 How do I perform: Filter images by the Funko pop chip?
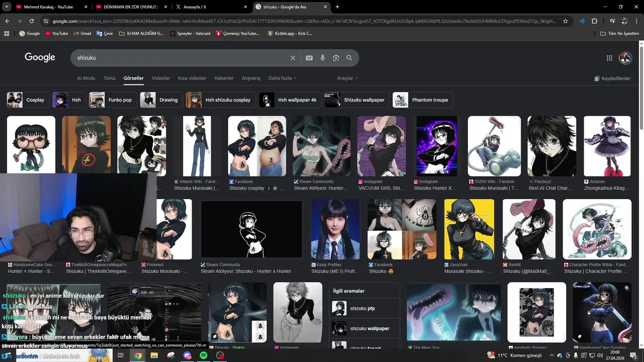coord(113,100)
